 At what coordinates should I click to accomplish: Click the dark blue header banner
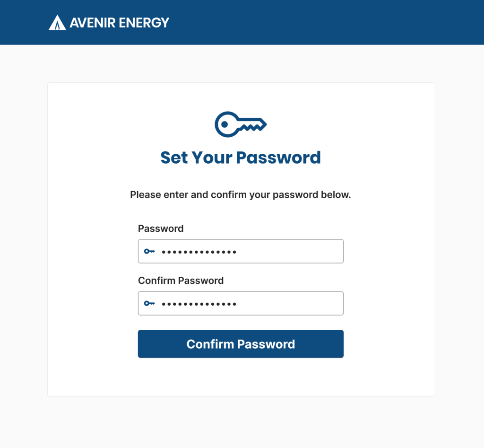pos(331,22)
